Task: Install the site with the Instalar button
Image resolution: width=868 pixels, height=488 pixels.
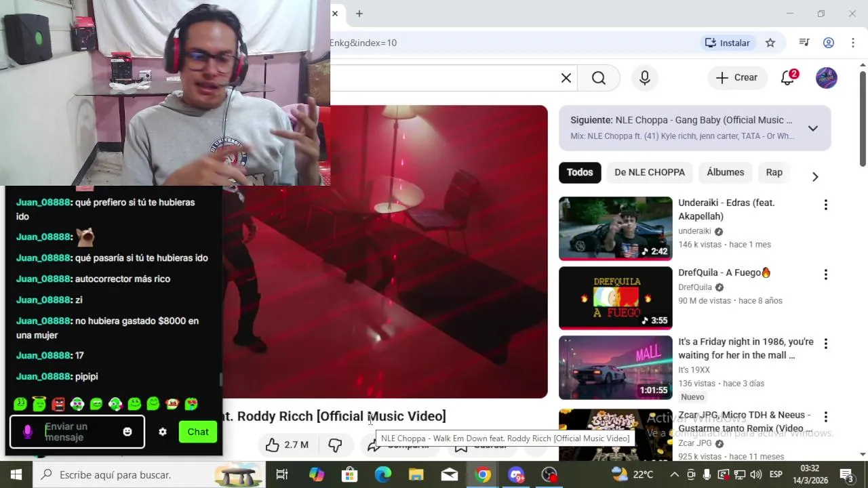Action: [727, 43]
